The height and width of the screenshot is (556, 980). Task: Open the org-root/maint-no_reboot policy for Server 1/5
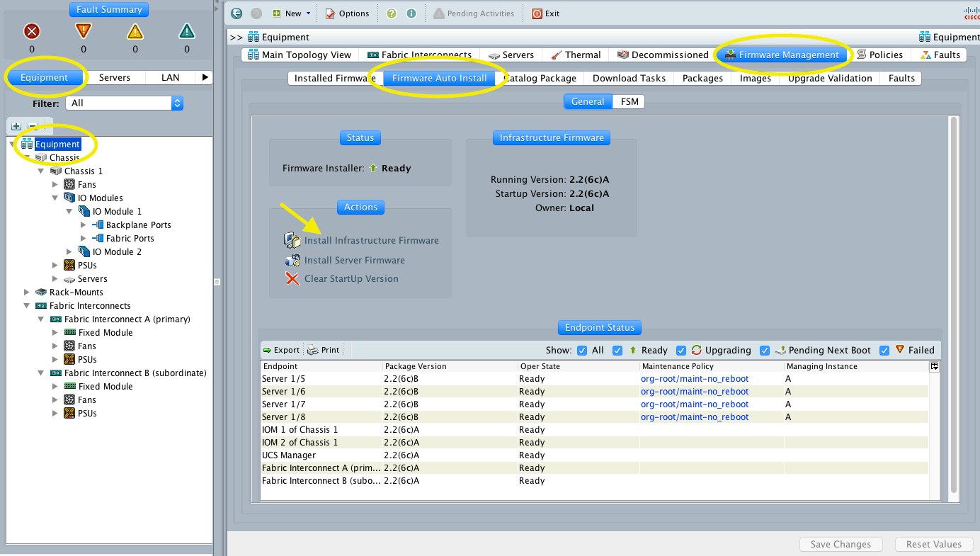694,378
